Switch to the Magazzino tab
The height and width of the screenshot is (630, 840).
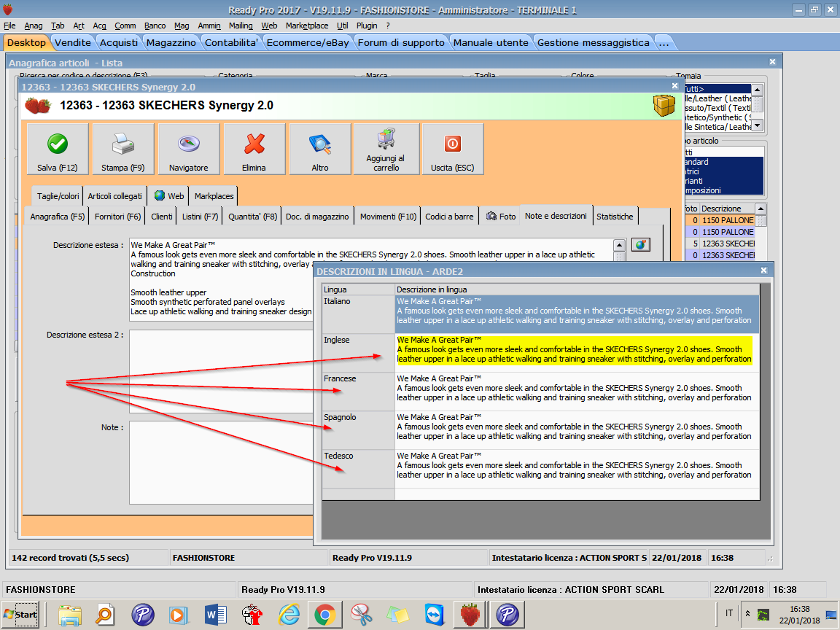coord(171,43)
